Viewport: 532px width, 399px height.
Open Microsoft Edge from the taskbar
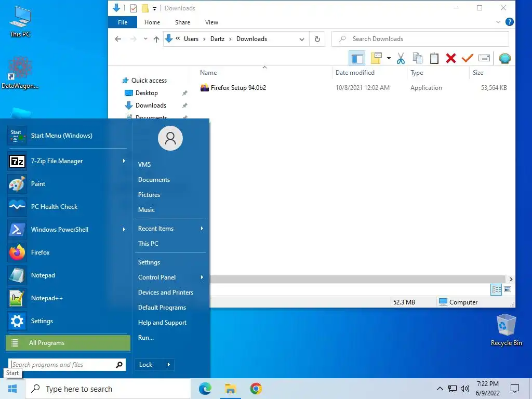coord(205,389)
